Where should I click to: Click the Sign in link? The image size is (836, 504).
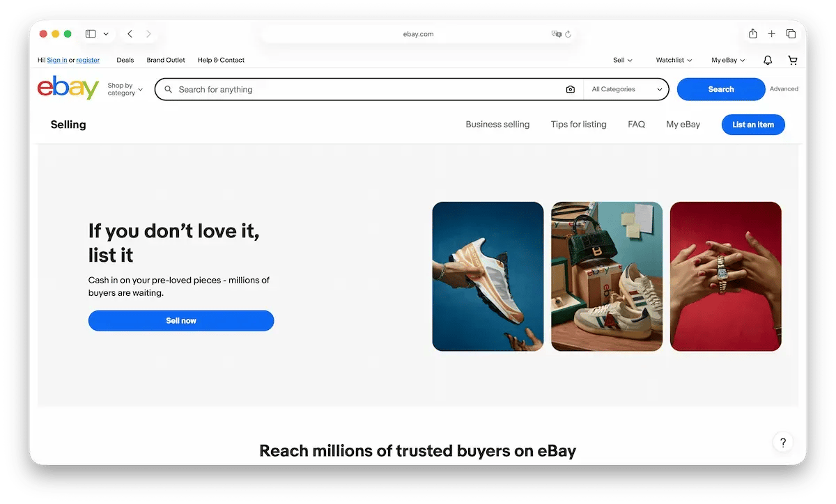(x=57, y=61)
